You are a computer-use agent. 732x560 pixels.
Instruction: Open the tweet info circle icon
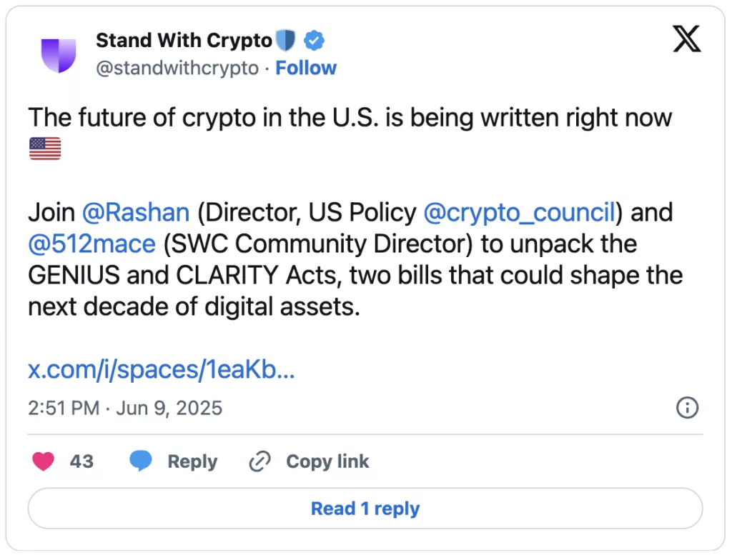(687, 408)
